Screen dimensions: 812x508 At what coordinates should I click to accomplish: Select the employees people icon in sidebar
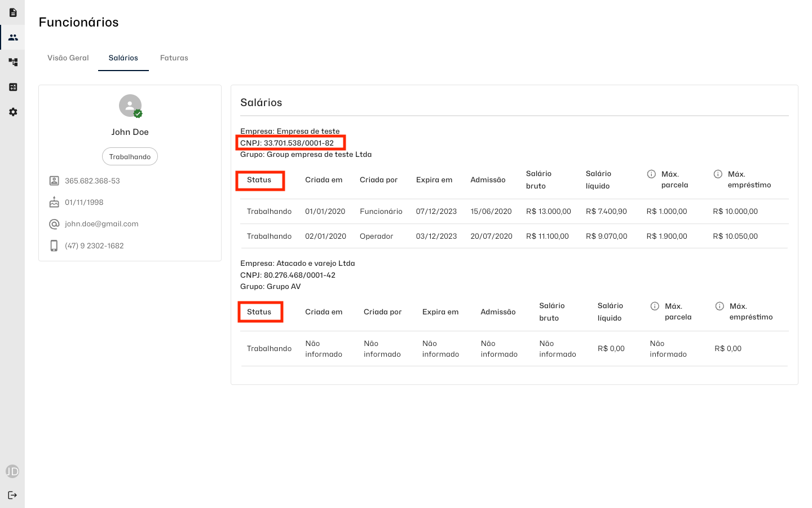pyautogui.click(x=12, y=37)
